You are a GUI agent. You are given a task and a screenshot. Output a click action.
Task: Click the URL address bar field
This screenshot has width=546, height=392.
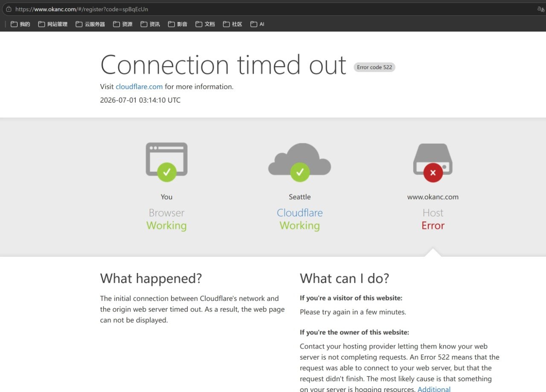[x=273, y=9]
